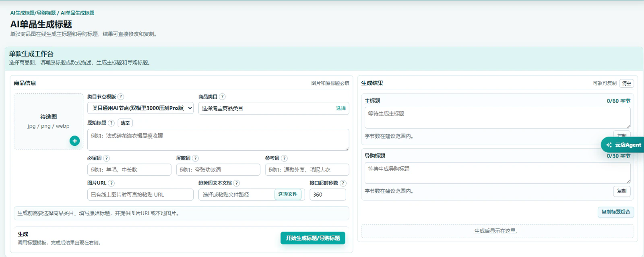Open help icon next to 趋势词文本文档
Image resolution: width=644 pixels, height=257 pixels.
point(237,183)
